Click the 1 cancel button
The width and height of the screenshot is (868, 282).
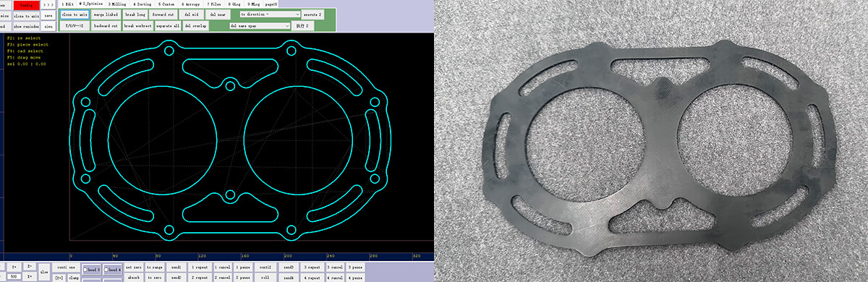point(223,267)
